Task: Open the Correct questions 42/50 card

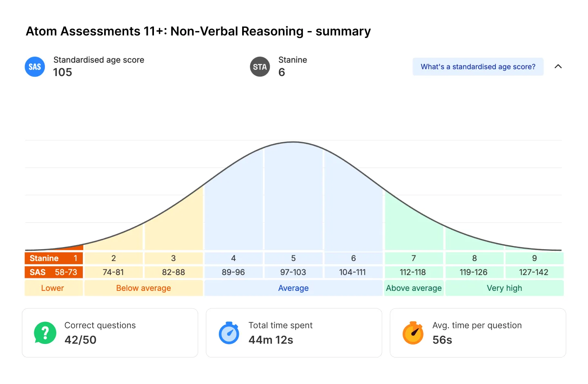Action: click(x=110, y=333)
